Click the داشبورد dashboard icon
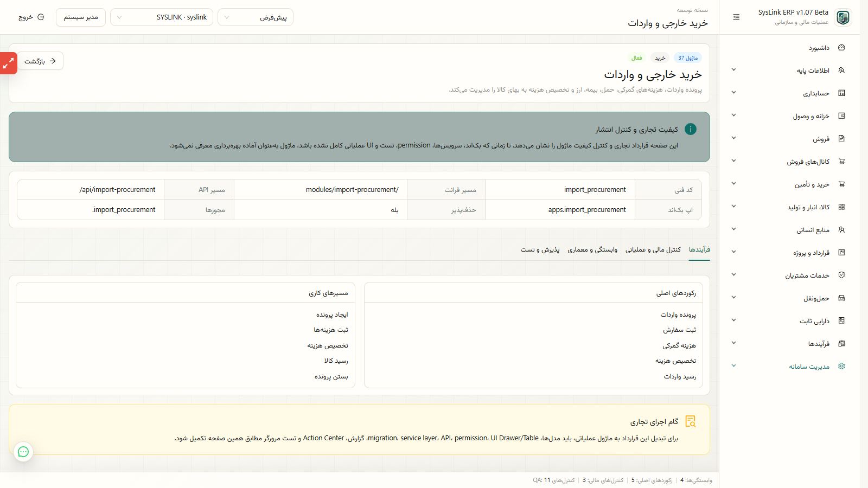 pyautogui.click(x=841, y=48)
